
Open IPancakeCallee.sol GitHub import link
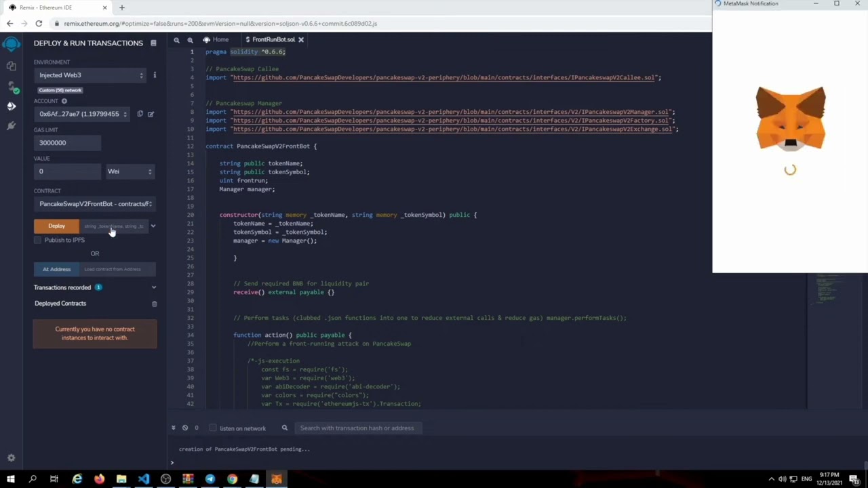click(446, 77)
